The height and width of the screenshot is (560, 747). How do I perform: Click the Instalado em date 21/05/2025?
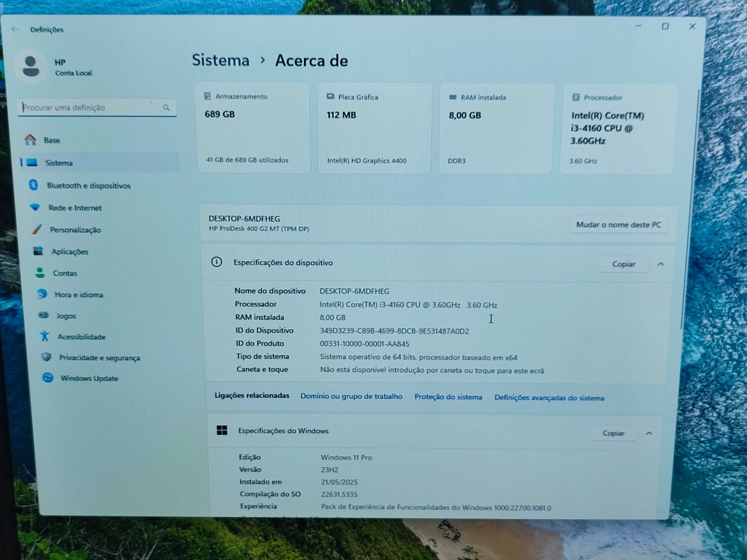click(x=339, y=482)
